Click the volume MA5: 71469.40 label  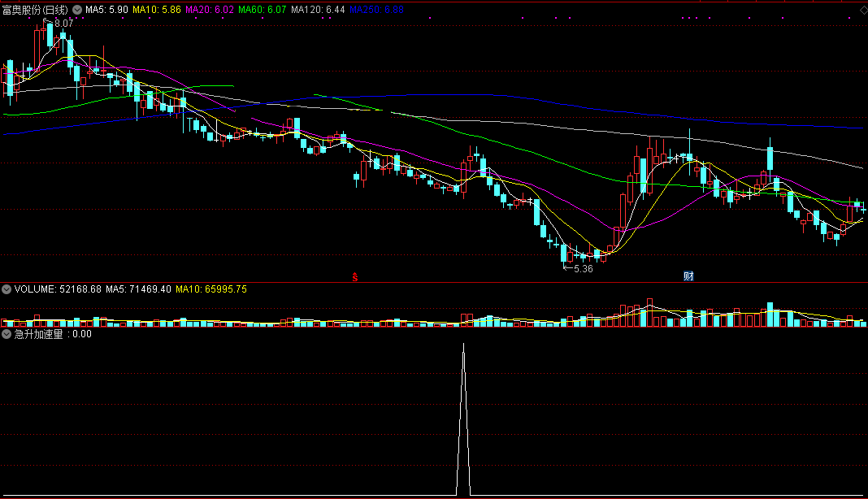tap(138, 289)
